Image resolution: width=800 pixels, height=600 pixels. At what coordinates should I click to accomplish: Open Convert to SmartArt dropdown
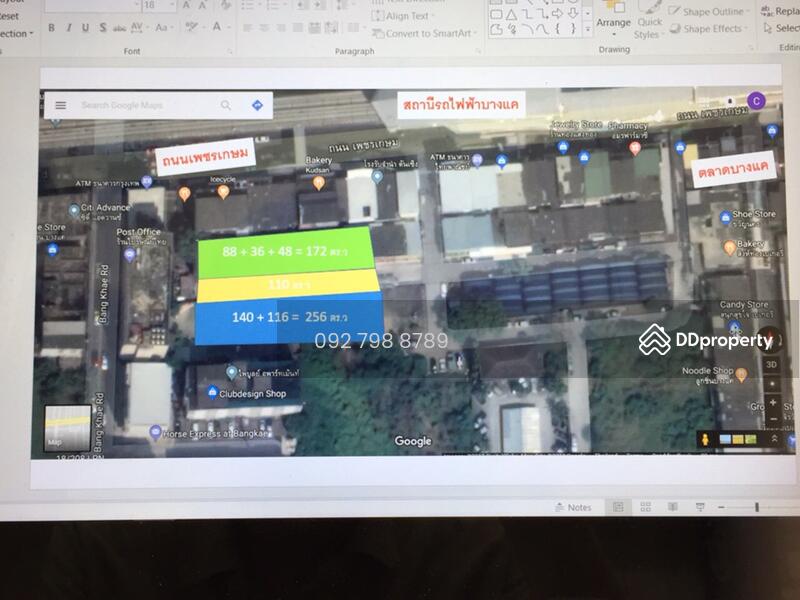click(x=425, y=34)
